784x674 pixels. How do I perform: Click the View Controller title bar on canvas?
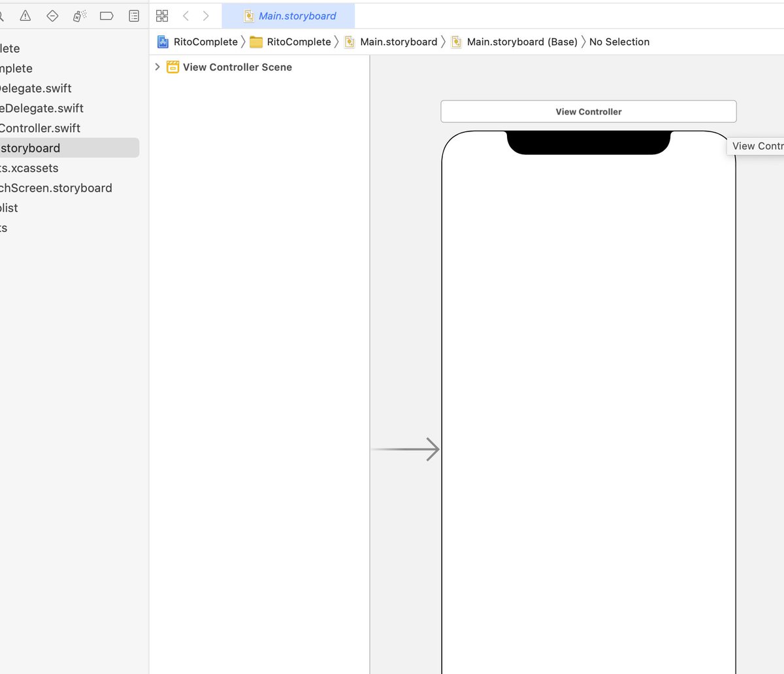(589, 111)
